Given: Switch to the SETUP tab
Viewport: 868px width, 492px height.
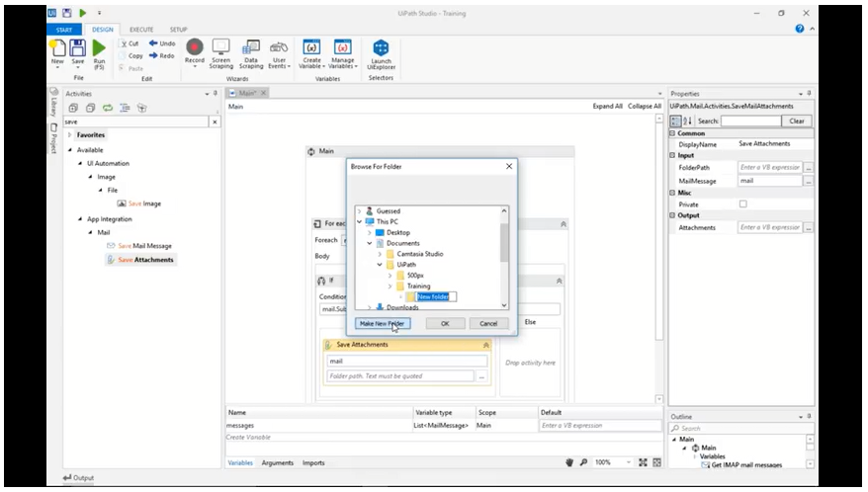Looking at the screenshot, I should pos(178,30).
